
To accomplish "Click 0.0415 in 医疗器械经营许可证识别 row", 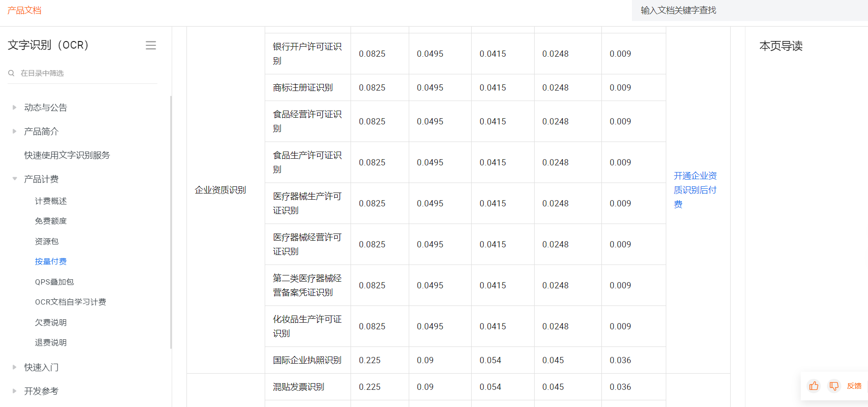I will pyautogui.click(x=493, y=244).
